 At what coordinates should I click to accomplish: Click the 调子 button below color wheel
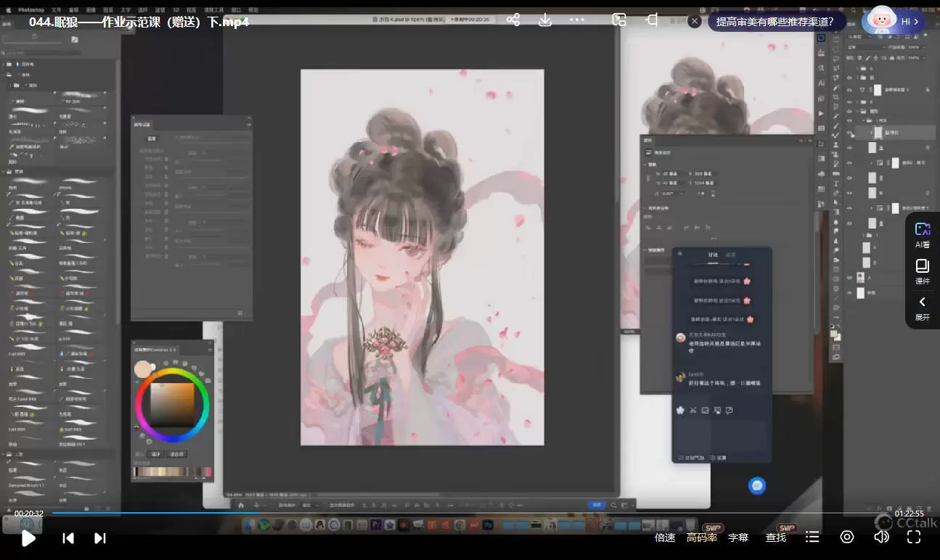[x=156, y=454]
